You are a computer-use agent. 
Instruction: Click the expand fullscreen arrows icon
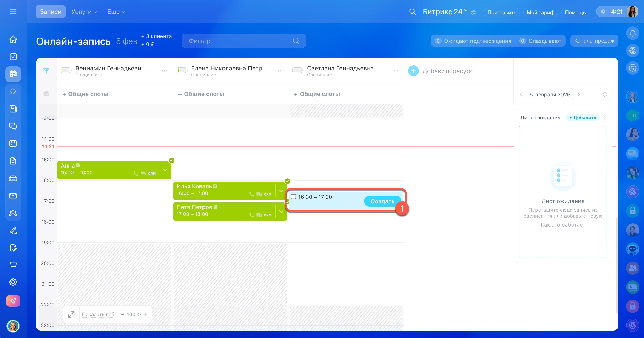71,315
